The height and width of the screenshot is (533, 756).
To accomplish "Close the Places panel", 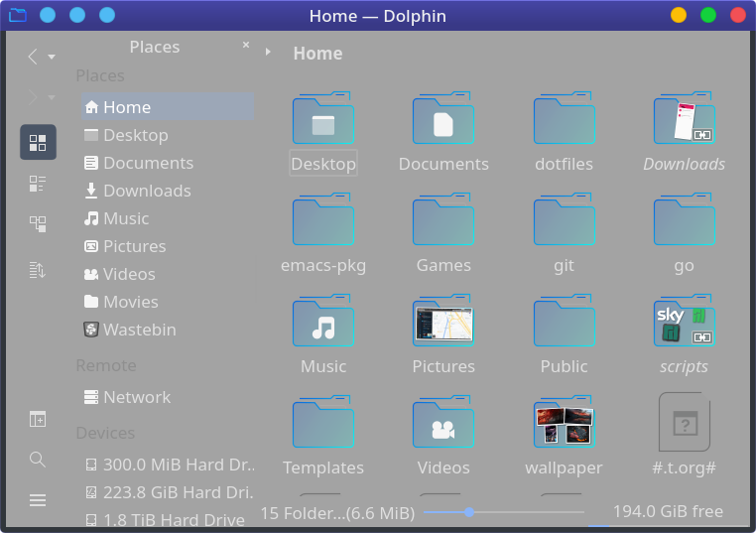I will click(x=246, y=46).
